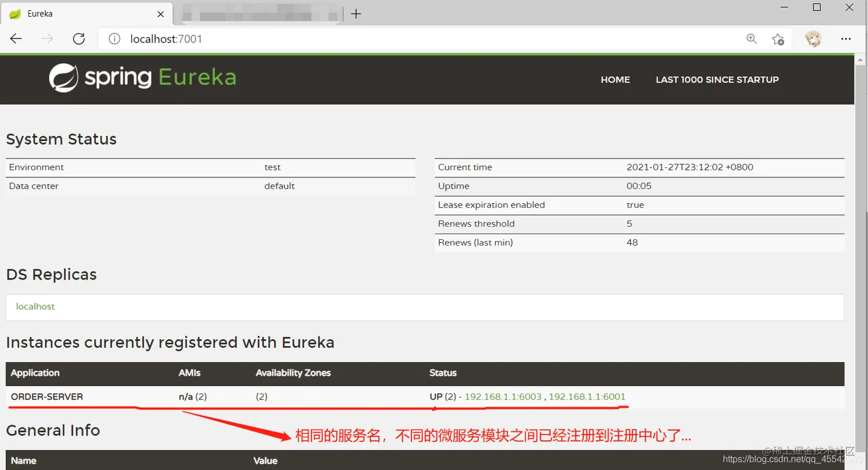Click the browser back arrow
Image resolution: width=868 pixels, height=470 pixels.
point(16,38)
